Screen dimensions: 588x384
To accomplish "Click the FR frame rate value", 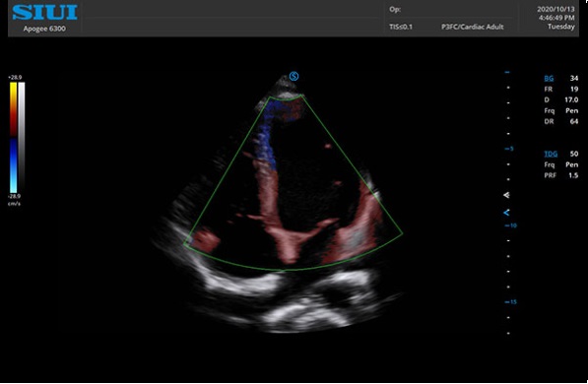I will pyautogui.click(x=574, y=90).
